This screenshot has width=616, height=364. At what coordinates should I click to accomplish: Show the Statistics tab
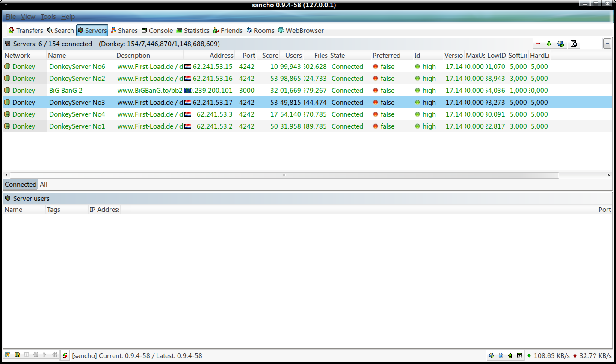click(193, 30)
